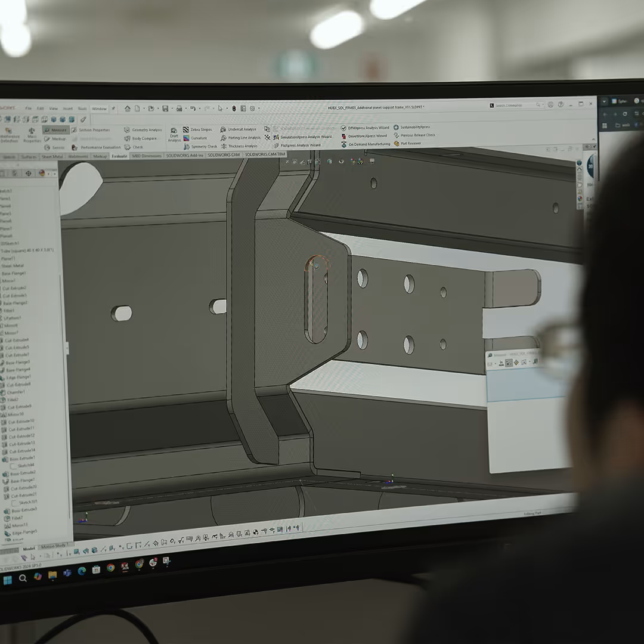Run Symmetry Check
This screenshot has width=644, height=644.
coord(200,146)
